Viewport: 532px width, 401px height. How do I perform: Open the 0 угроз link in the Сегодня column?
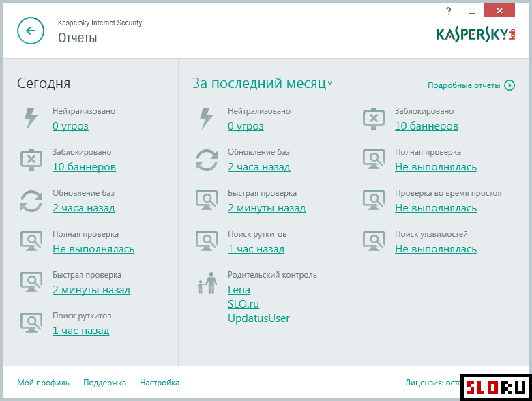point(70,126)
